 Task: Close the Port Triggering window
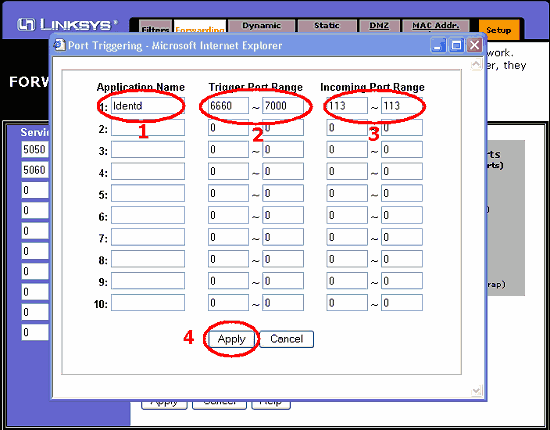[x=474, y=45]
